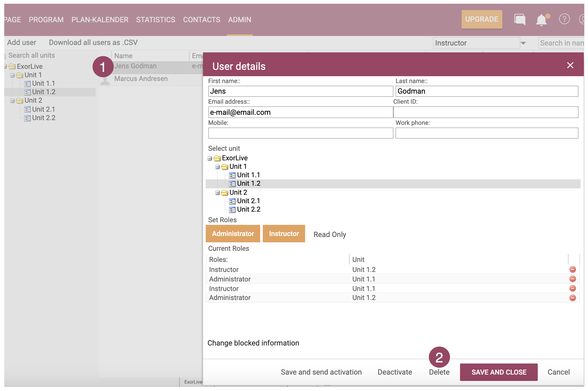Screen dimensions: 588x391
Task: Go to STATISTICS
Action: click(x=156, y=20)
